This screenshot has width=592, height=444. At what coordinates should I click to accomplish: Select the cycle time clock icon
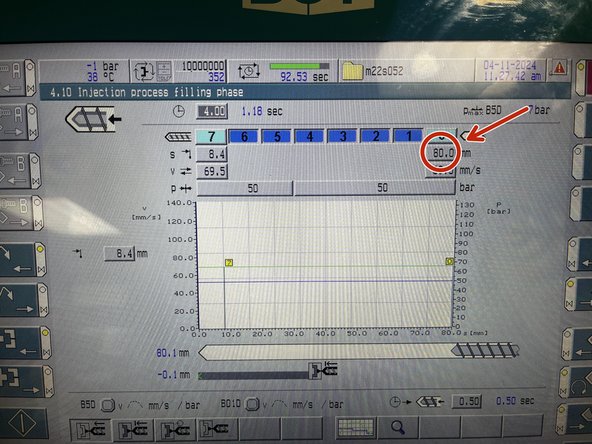tap(249, 71)
